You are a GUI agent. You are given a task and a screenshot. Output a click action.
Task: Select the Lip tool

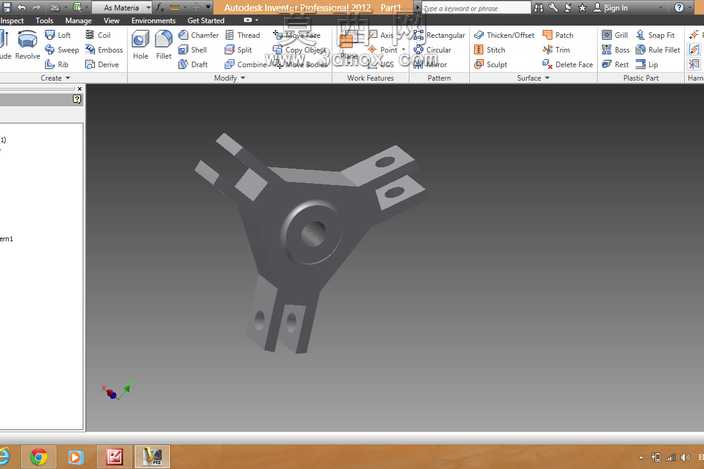coord(647,65)
